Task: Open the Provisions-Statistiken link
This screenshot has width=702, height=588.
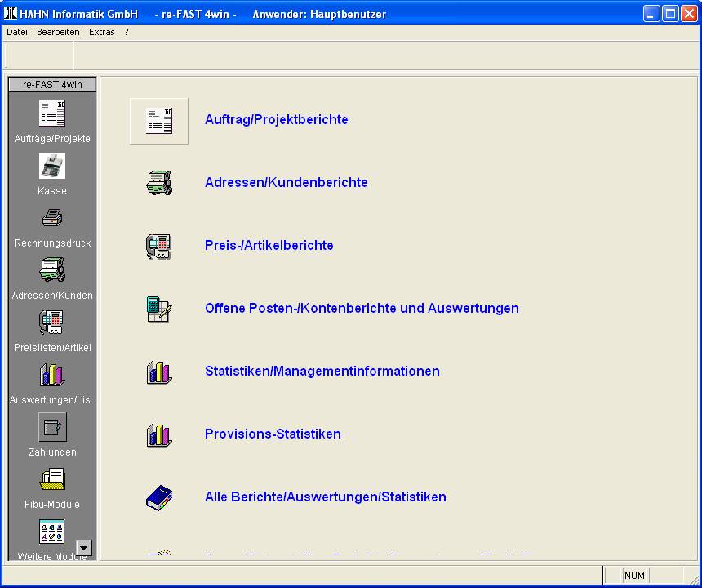Action: pos(273,434)
